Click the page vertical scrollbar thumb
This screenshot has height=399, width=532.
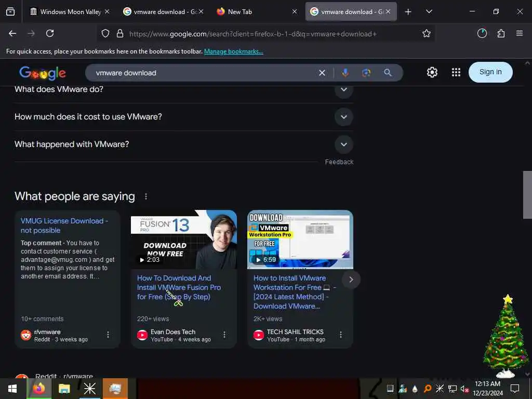(x=527, y=195)
